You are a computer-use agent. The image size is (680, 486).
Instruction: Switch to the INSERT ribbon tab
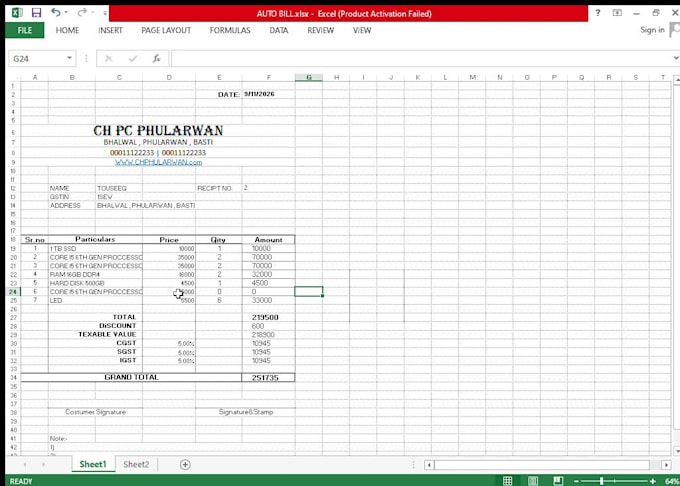tap(110, 30)
